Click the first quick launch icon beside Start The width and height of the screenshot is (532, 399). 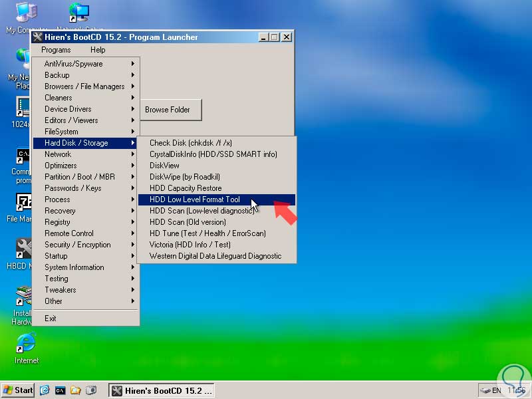[45, 390]
